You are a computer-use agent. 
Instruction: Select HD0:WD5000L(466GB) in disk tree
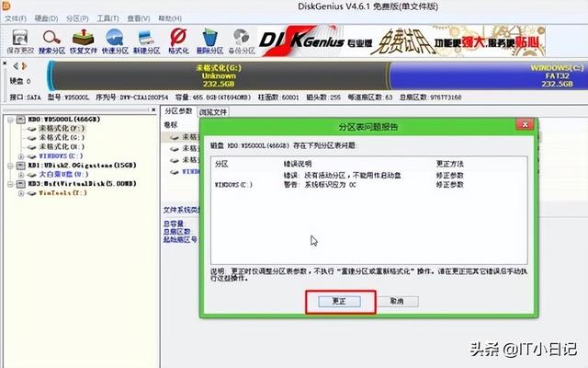coord(64,120)
